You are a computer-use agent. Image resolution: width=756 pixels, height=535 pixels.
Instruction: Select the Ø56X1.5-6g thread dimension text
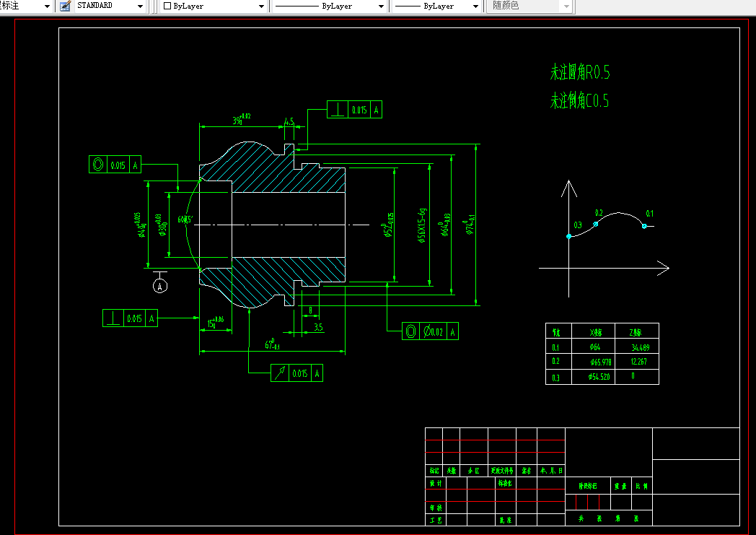point(422,225)
